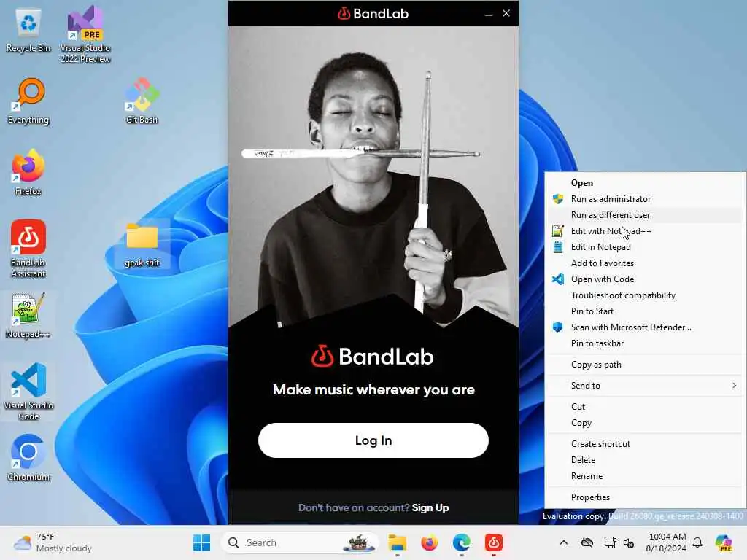
Task: Choose Copy in the context menu
Action: (x=645, y=424)
